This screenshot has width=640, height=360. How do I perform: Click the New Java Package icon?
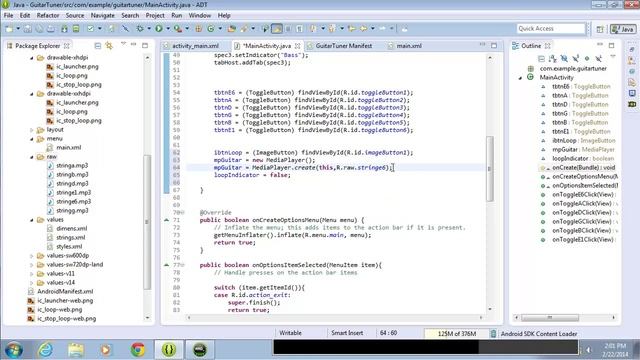[x=199, y=29]
